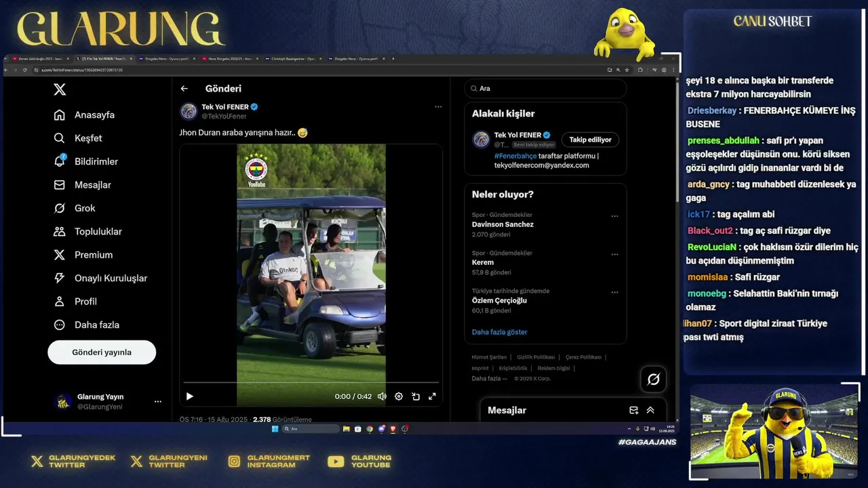Open floating Grok button

(x=653, y=380)
